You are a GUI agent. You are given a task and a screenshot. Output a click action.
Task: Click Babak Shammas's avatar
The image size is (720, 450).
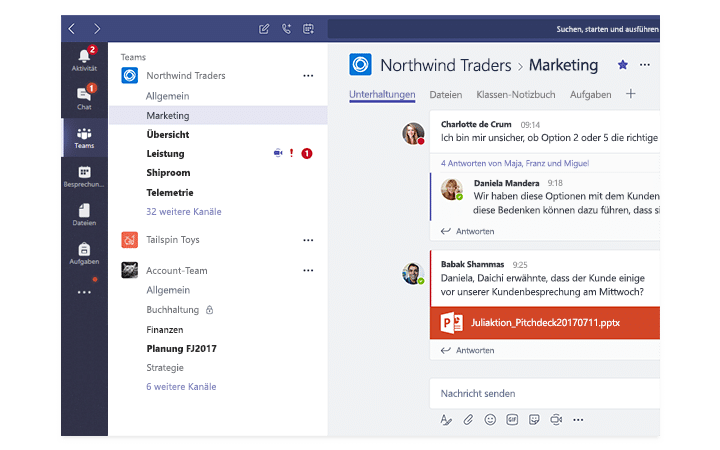pyautogui.click(x=413, y=273)
